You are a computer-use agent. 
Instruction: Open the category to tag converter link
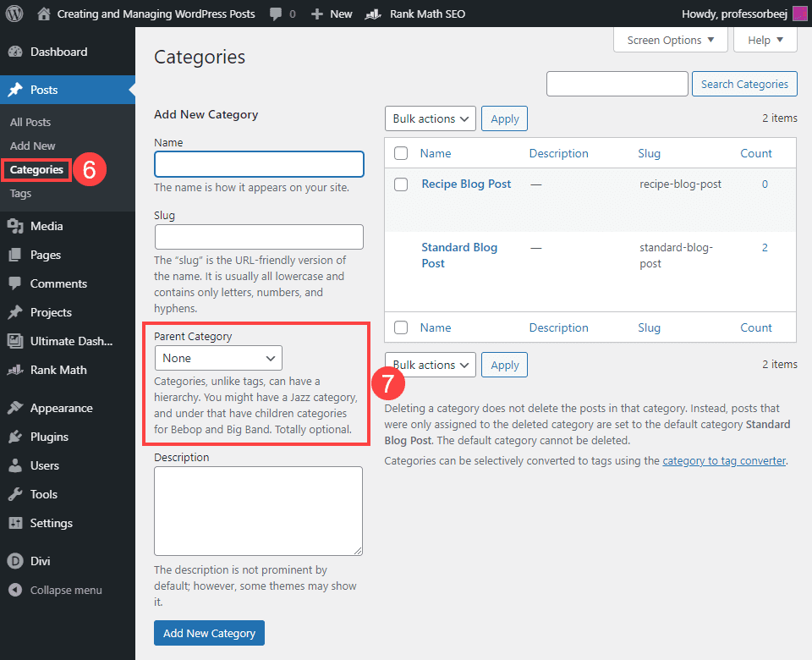pos(724,461)
